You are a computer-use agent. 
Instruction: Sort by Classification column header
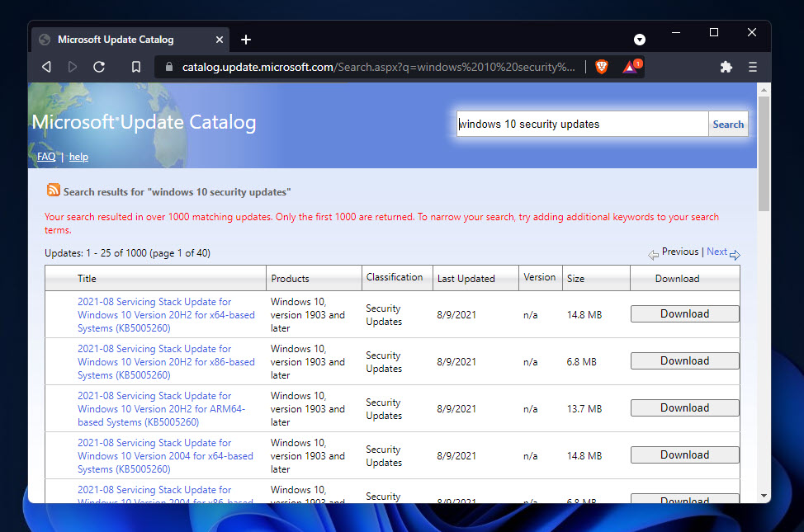(x=395, y=277)
